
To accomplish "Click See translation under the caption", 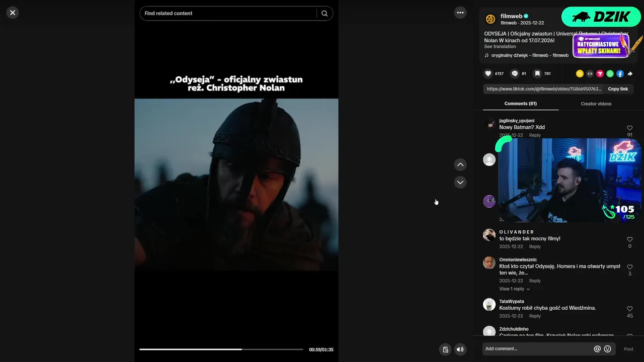I will tap(500, 46).
